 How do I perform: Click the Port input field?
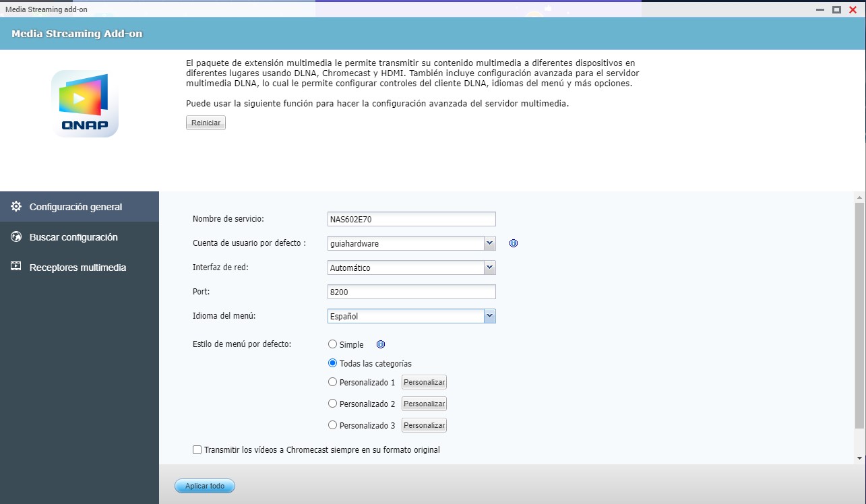click(411, 292)
